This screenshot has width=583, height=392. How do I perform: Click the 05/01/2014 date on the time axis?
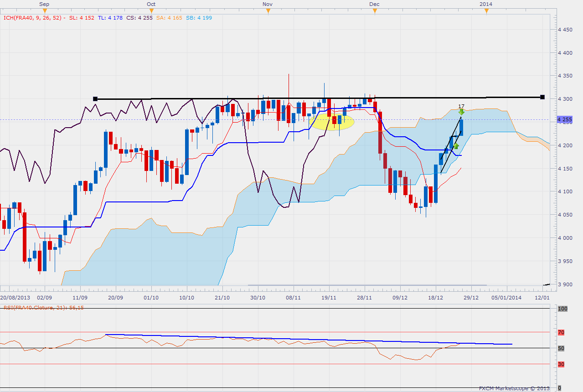pyautogui.click(x=507, y=298)
